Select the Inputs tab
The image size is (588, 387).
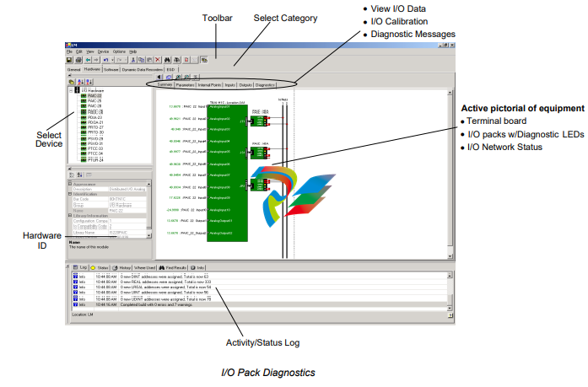[x=229, y=85]
